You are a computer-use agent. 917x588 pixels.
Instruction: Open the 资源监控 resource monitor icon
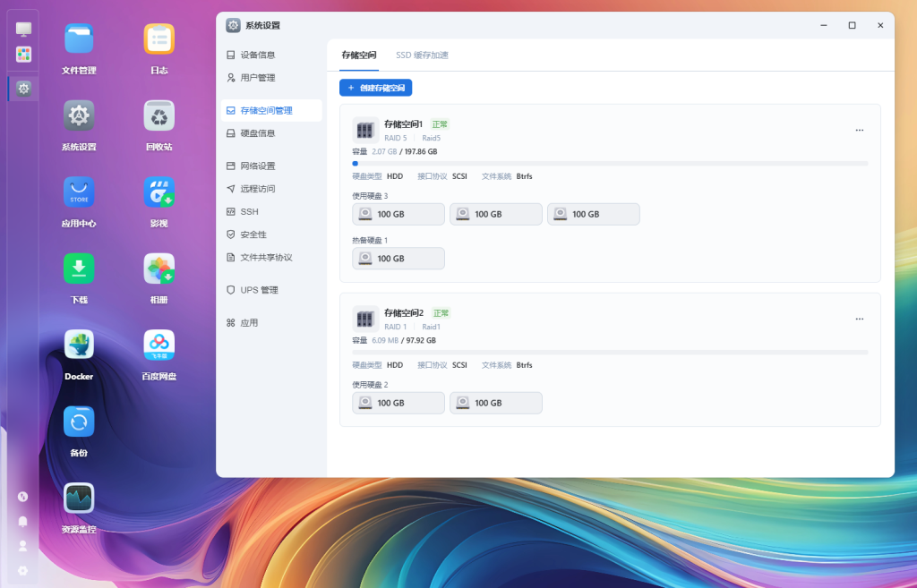[x=79, y=498]
